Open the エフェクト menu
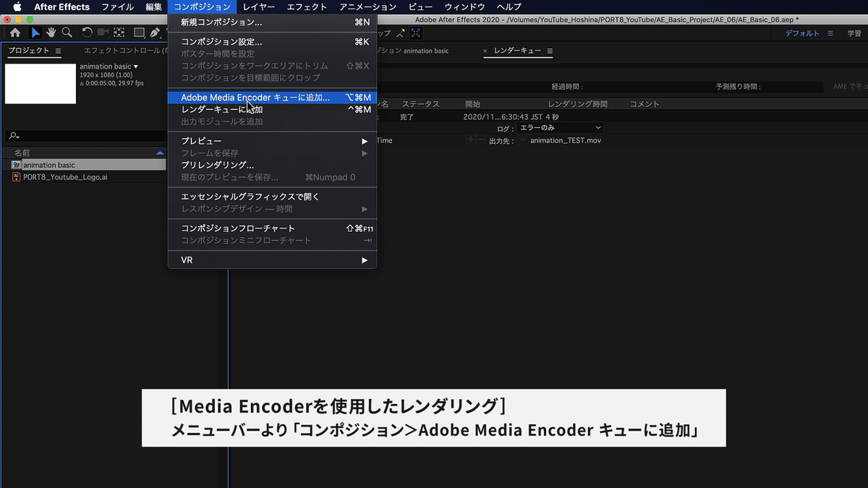The image size is (868, 488). pyautogui.click(x=307, y=7)
